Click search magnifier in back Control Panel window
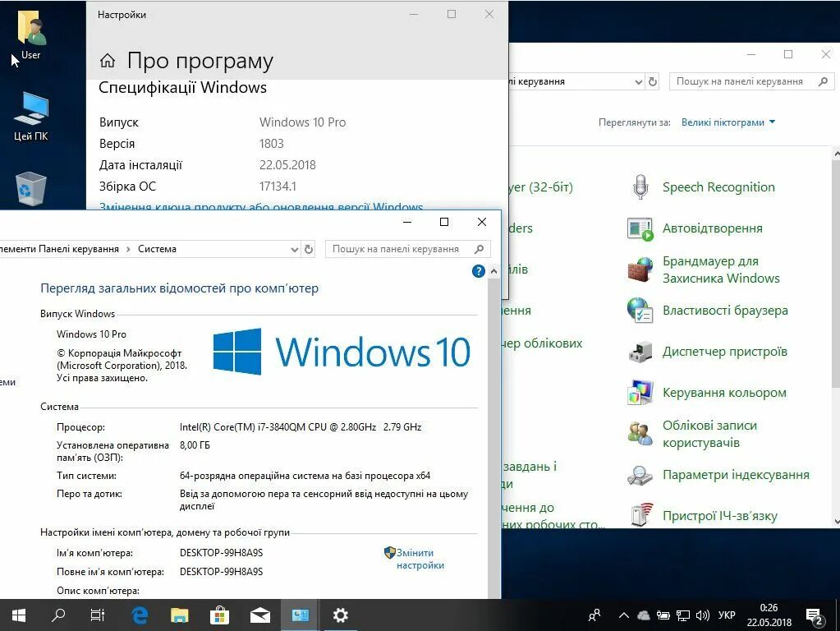The image size is (840, 631). pos(823,81)
